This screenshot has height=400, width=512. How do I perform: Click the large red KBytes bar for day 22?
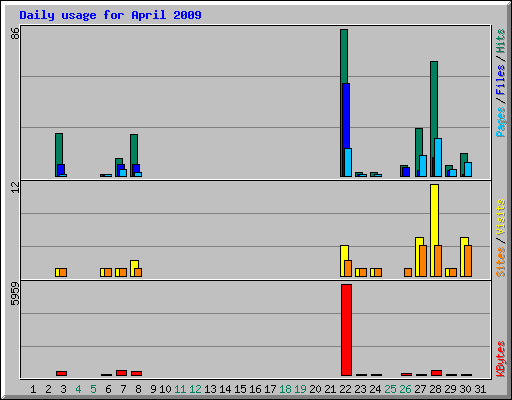click(x=346, y=330)
